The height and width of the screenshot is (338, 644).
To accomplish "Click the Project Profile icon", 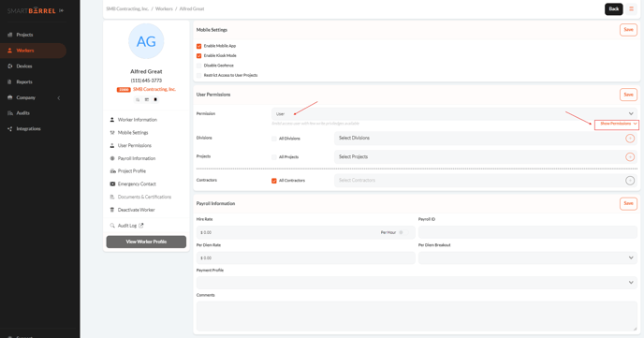I will (112, 170).
